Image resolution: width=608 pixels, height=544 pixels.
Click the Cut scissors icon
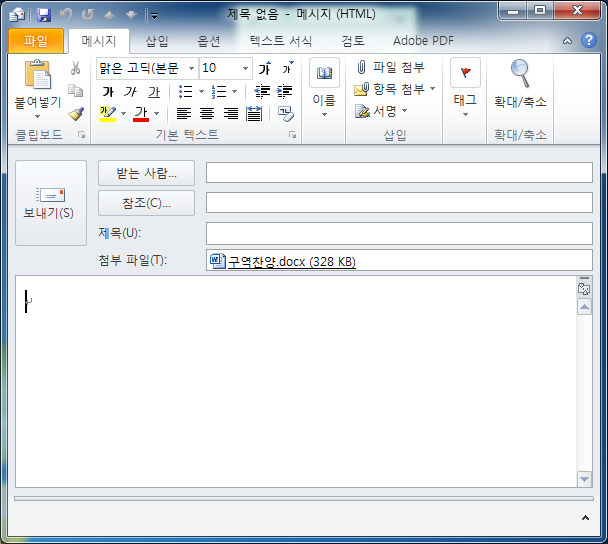pyautogui.click(x=76, y=68)
